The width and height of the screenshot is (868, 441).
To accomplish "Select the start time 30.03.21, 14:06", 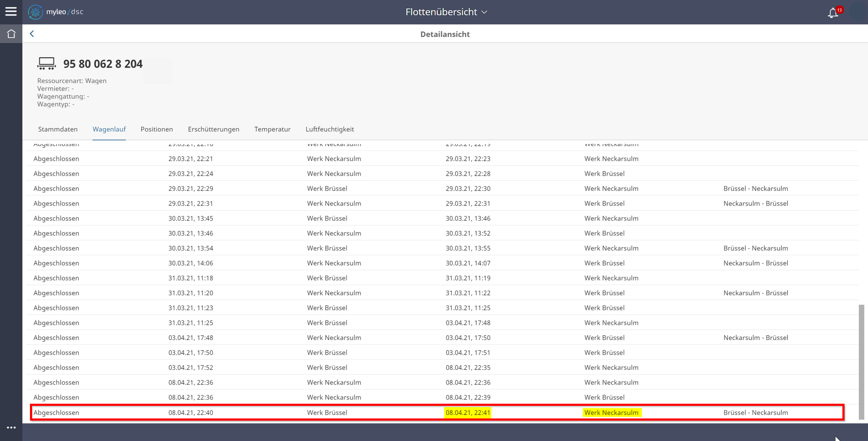I will [191, 263].
